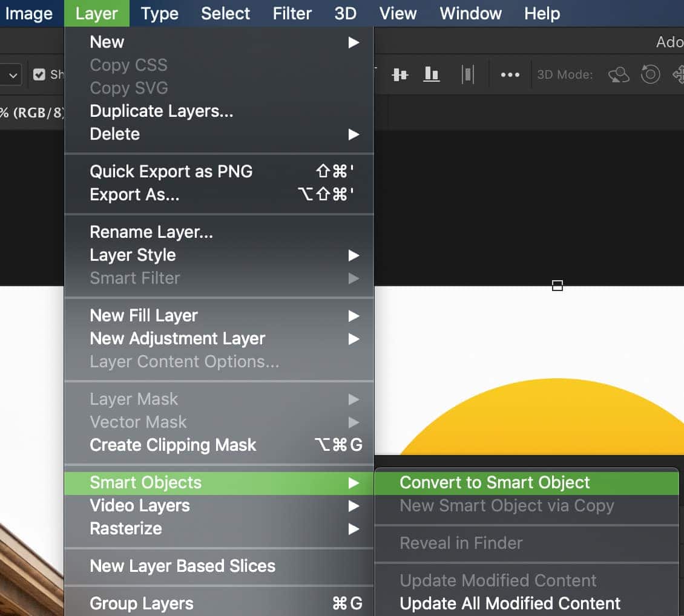Choose Duplicate Layers...
The height and width of the screenshot is (616, 684).
click(x=219, y=111)
